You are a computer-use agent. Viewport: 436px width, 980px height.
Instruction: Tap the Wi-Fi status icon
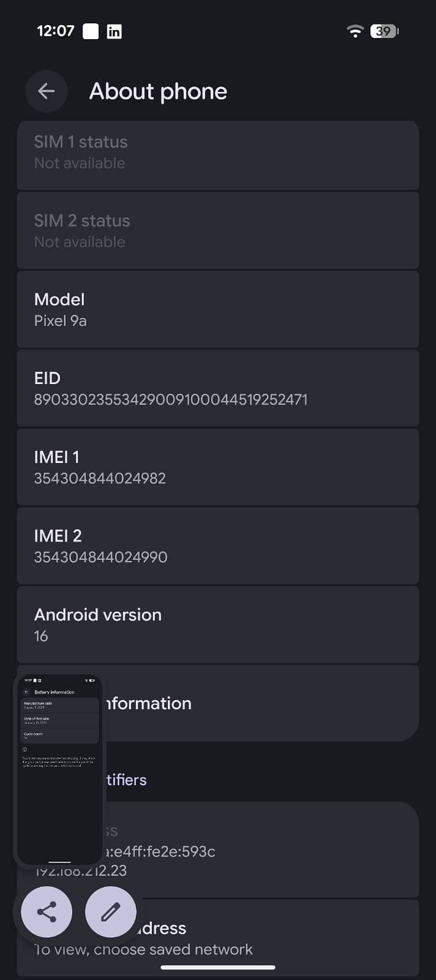click(x=355, y=31)
